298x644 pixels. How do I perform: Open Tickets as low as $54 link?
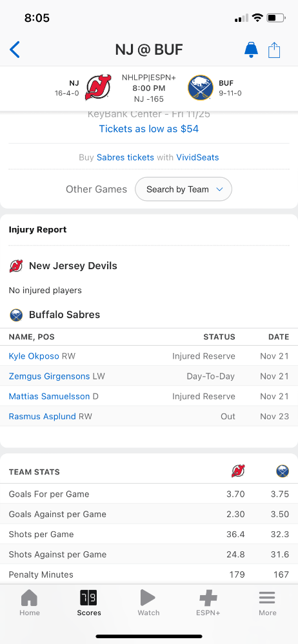click(x=149, y=129)
